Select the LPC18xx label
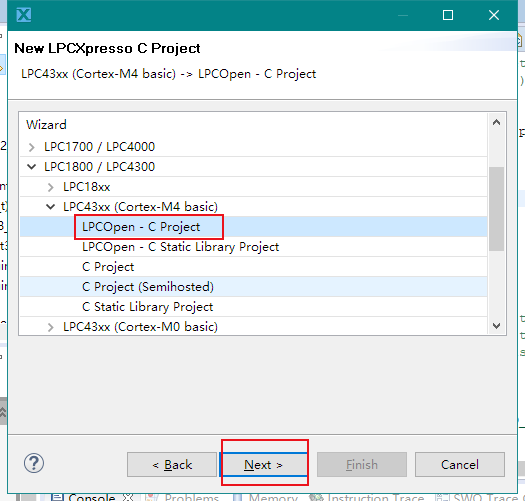The image size is (525, 501). pos(87,187)
